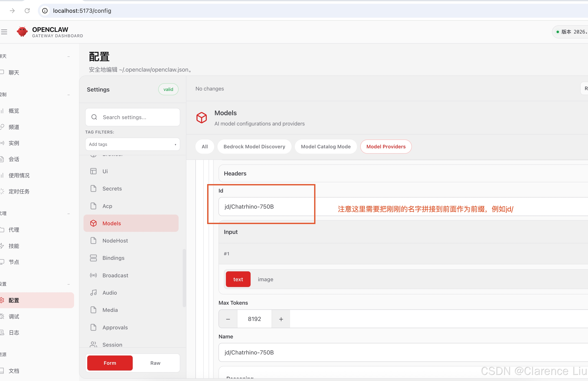Image resolution: width=588 pixels, height=381 pixels.
Task: Open the Secrets settings section
Action: (x=112, y=188)
